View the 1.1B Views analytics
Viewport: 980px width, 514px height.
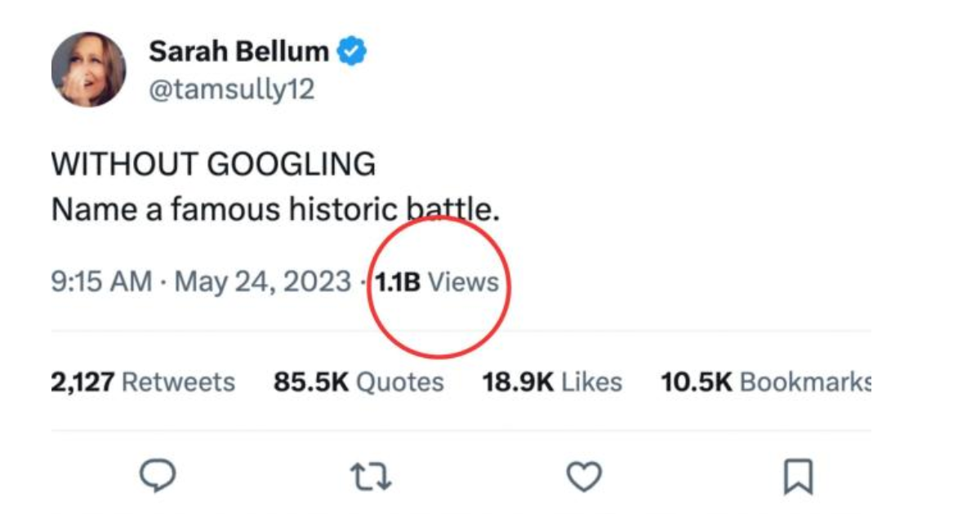(x=439, y=282)
